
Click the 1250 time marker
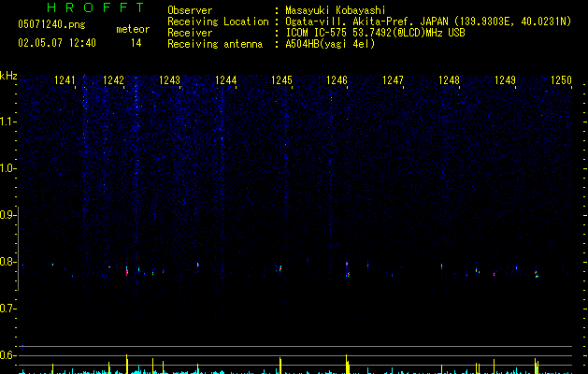(x=561, y=80)
